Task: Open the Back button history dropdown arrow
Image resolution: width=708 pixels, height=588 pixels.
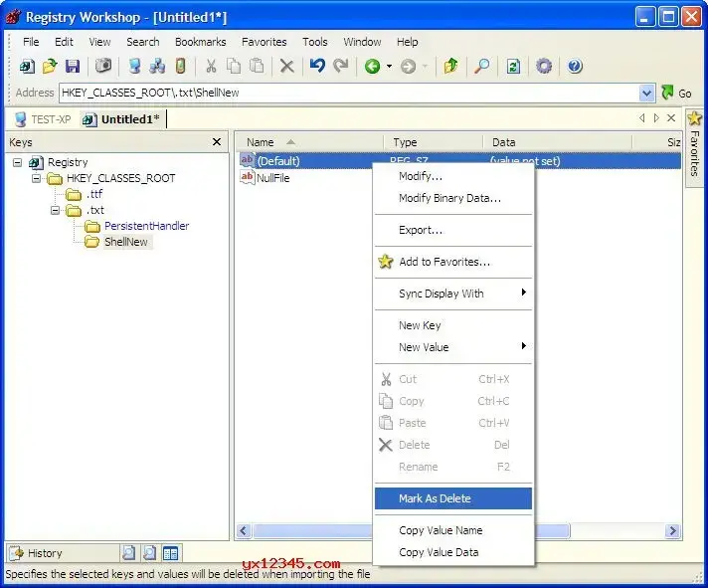Action: pyautogui.click(x=389, y=67)
